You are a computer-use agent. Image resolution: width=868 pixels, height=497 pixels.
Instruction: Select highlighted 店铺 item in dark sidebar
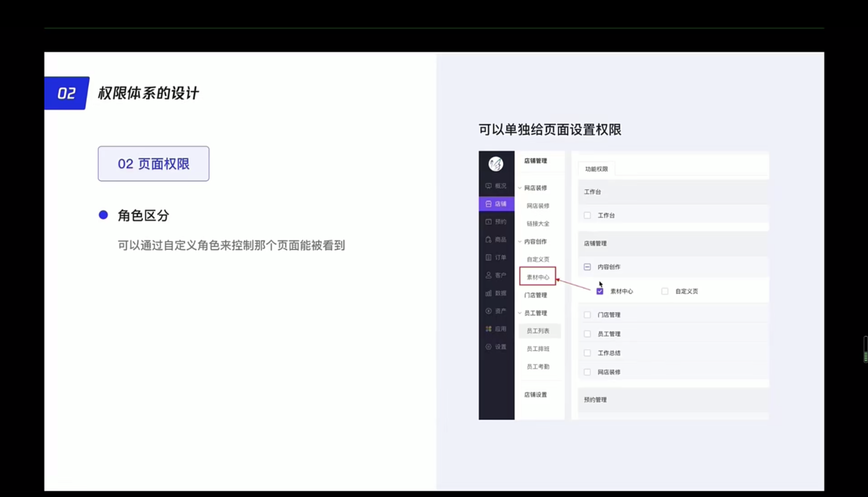point(496,204)
